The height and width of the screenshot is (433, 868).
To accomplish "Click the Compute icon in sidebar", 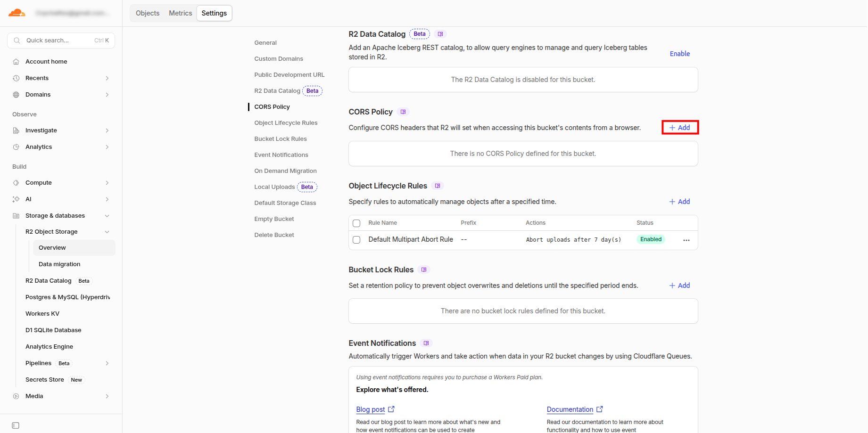I will pyautogui.click(x=16, y=183).
